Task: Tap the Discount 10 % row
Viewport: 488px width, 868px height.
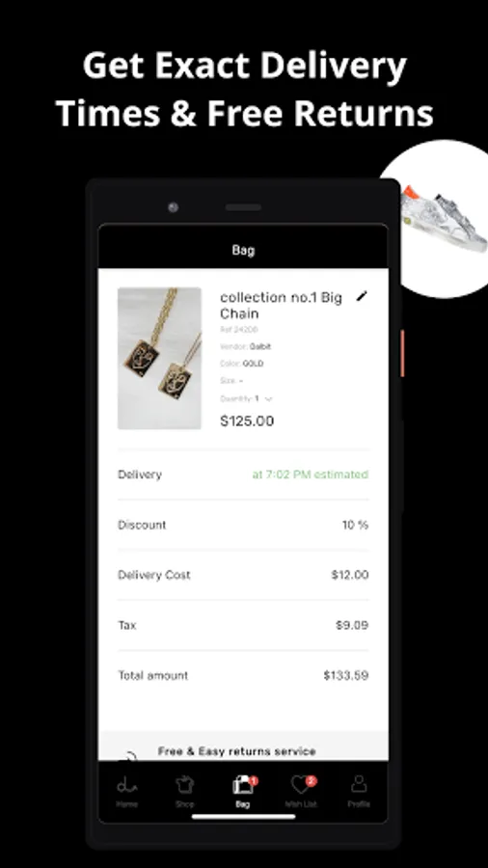Action: coord(243,525)
